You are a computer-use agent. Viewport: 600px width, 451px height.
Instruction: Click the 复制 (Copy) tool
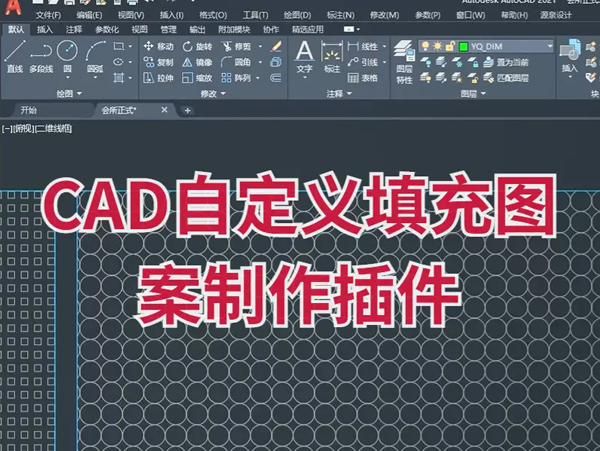pyautogui.click(x=158, y=62)
